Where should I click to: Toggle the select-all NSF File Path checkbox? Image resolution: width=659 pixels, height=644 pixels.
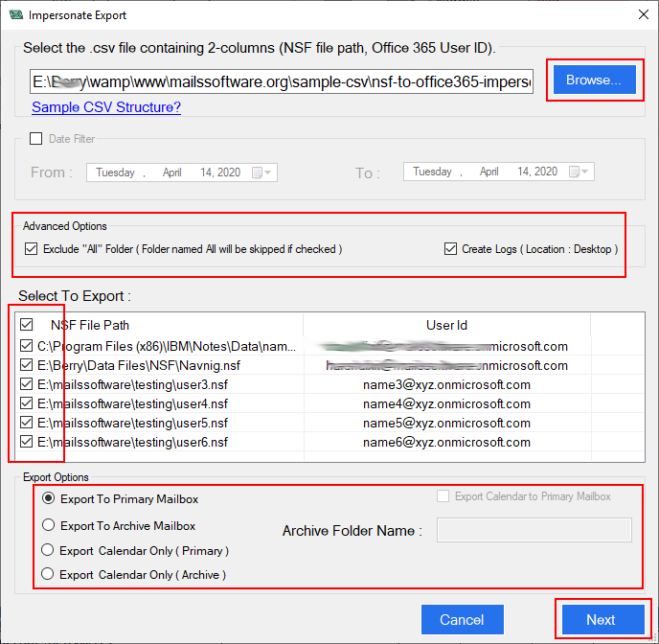tap(27, 325)
